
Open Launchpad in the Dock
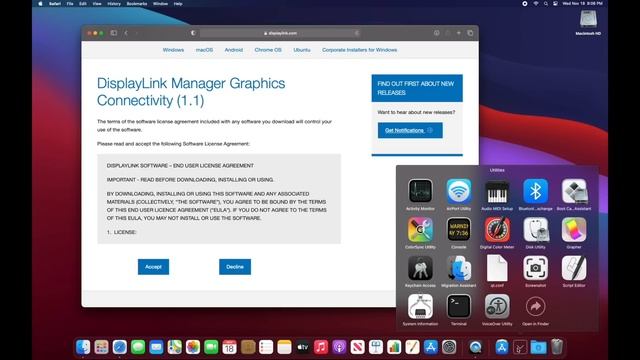coord(101,347)
